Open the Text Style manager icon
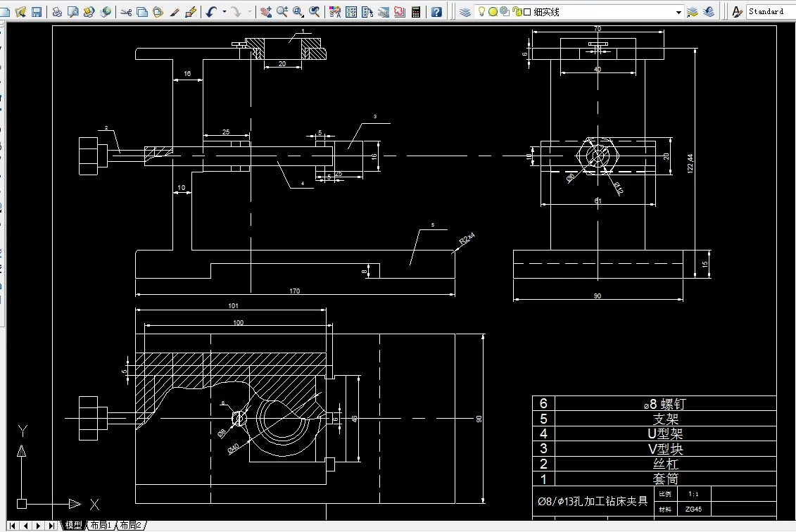 pyautogui.click(x=737, y=12)
